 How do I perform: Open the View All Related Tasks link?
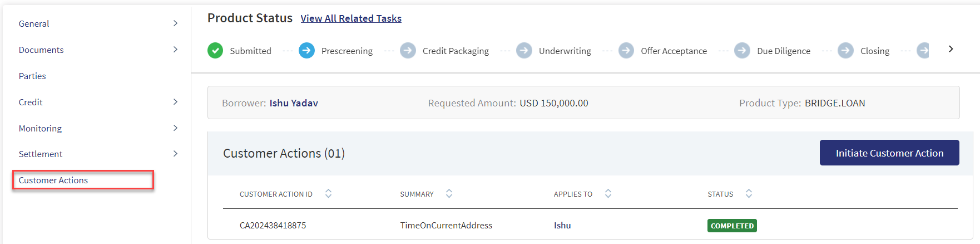coord(351,18)
